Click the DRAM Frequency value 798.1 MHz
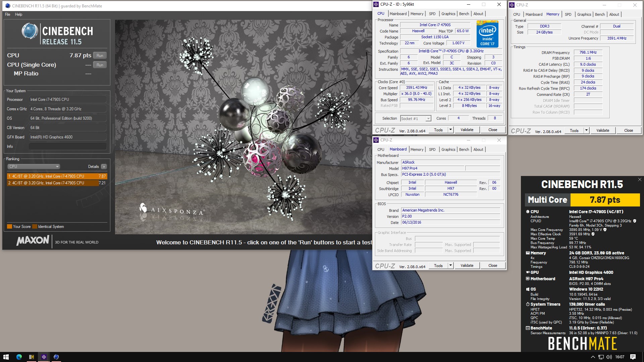This screenshot has width=644, height=362. coord(588,52)
